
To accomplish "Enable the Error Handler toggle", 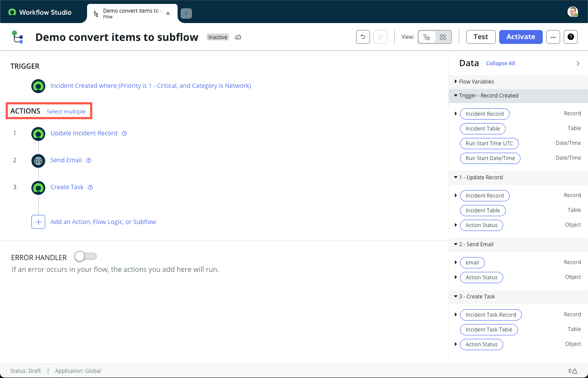I will [85, 257].
